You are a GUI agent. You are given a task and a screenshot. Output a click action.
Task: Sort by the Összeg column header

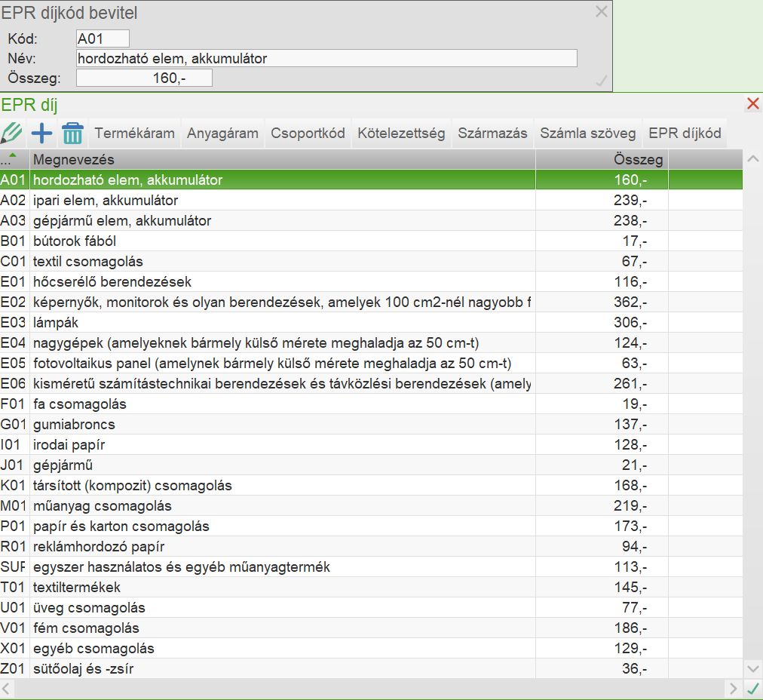601,159
